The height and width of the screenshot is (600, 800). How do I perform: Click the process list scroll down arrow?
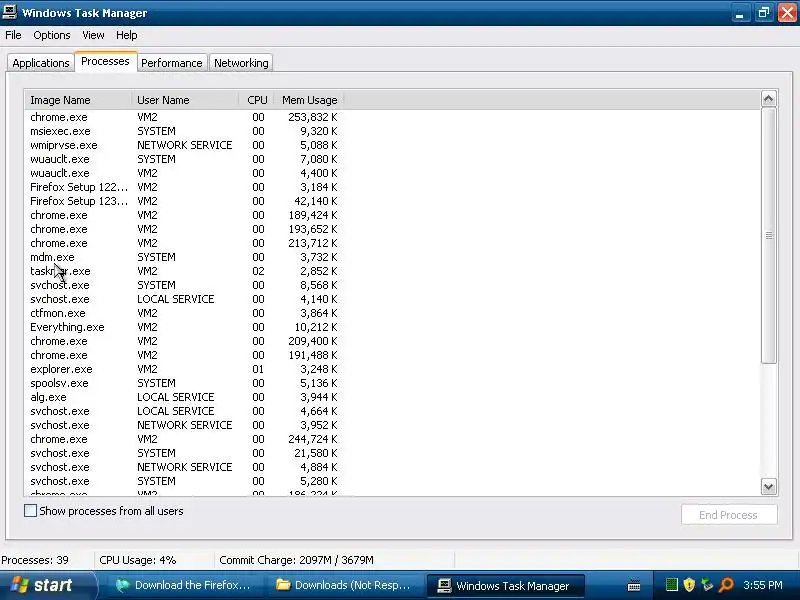click(769, 486)
